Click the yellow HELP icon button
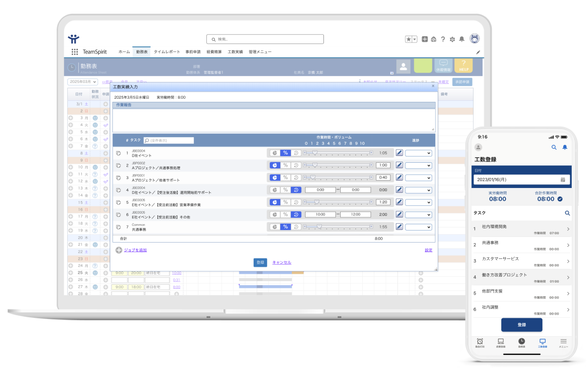Viewport: 588px width, 376px height. point(463,66)
